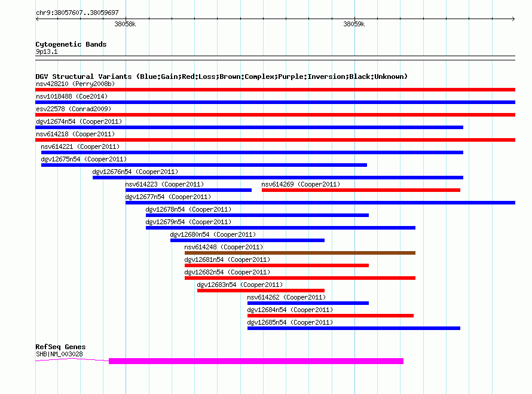Click the magenta SHB gene exon bar
Viewport: 532px width, 394px height.
point(256,361)
